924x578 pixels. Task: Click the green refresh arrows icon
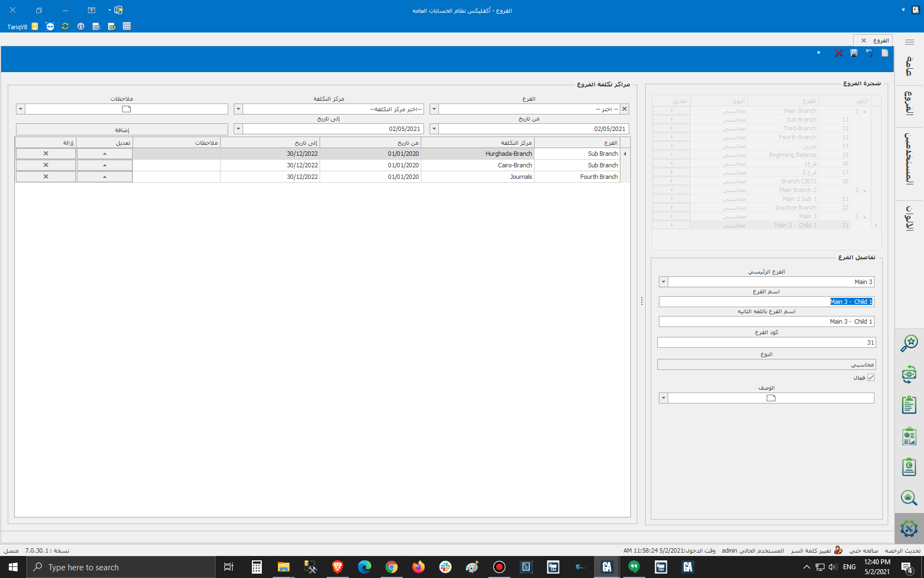coord(65,26)
